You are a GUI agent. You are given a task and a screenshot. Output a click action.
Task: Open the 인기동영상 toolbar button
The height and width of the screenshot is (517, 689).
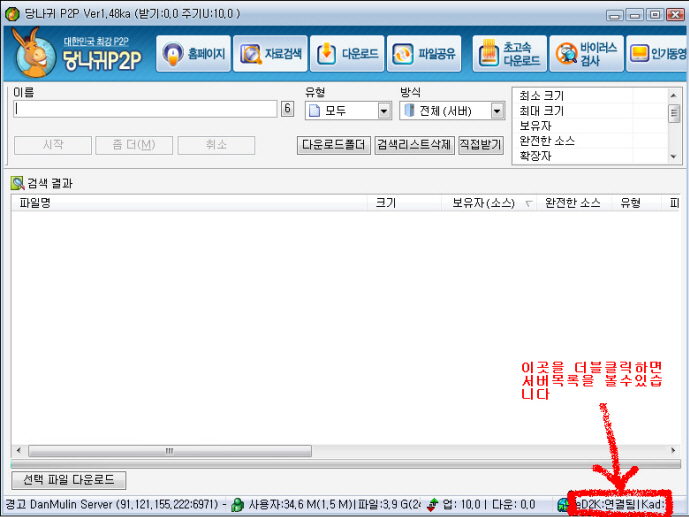click(x=657, y=54)
